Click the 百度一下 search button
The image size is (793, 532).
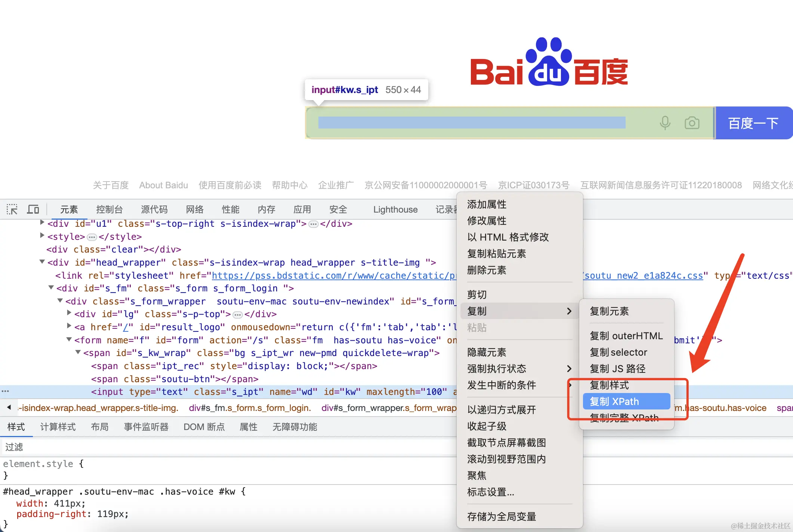(x=753, y=123)
